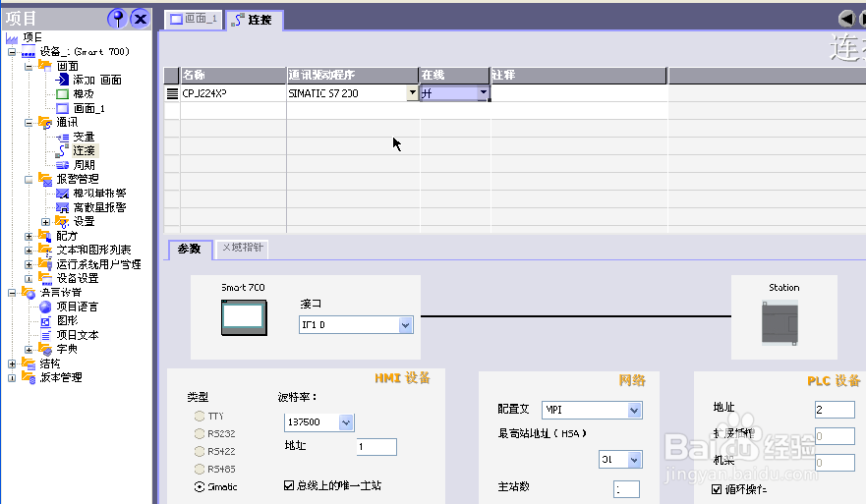Toggle the 循环操作 checkbox
866x504 pixels.
[717, 489]
